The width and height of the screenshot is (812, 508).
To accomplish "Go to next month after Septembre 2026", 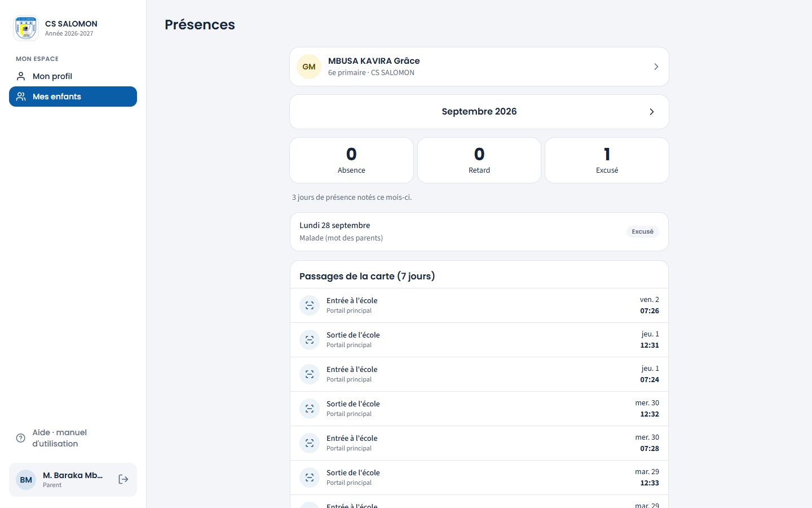I will coord(651,112).
